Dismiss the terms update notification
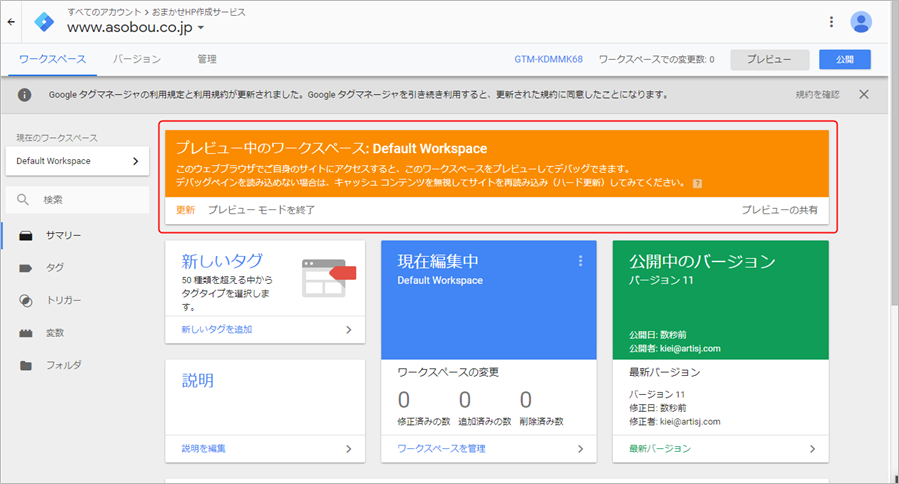The height and width of the screenshot is (484, 899). (x=863, y=95)
